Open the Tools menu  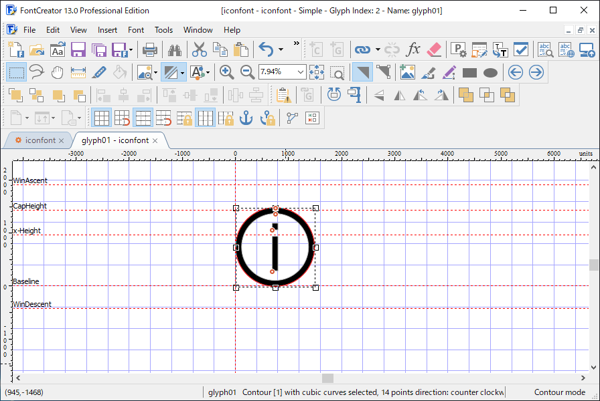(x=163, y=30)
